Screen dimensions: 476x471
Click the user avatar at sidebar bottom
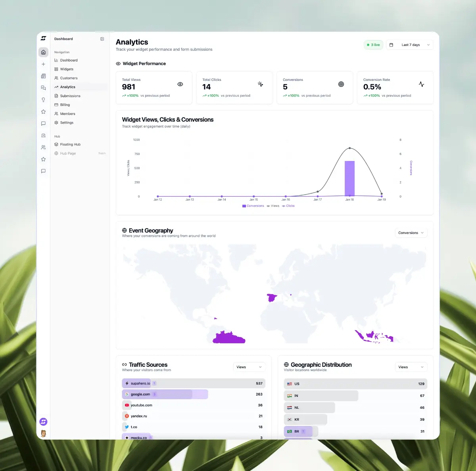click(43, 433)
